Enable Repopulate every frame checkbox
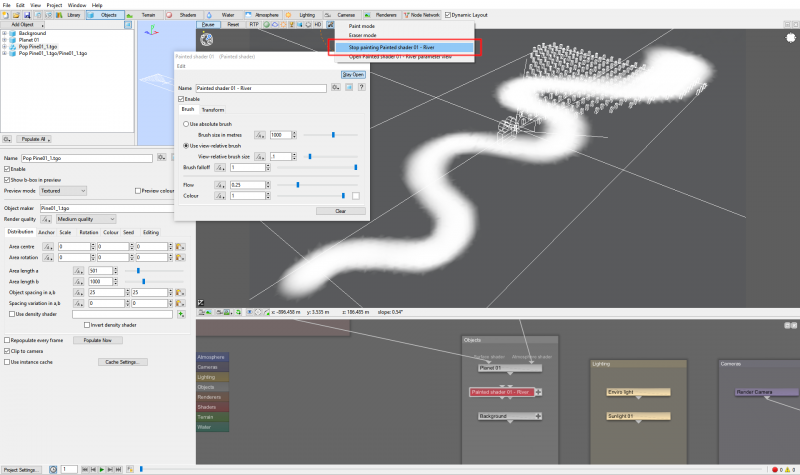The height and width of the screenshot is (475, 800). click(7, 340)
